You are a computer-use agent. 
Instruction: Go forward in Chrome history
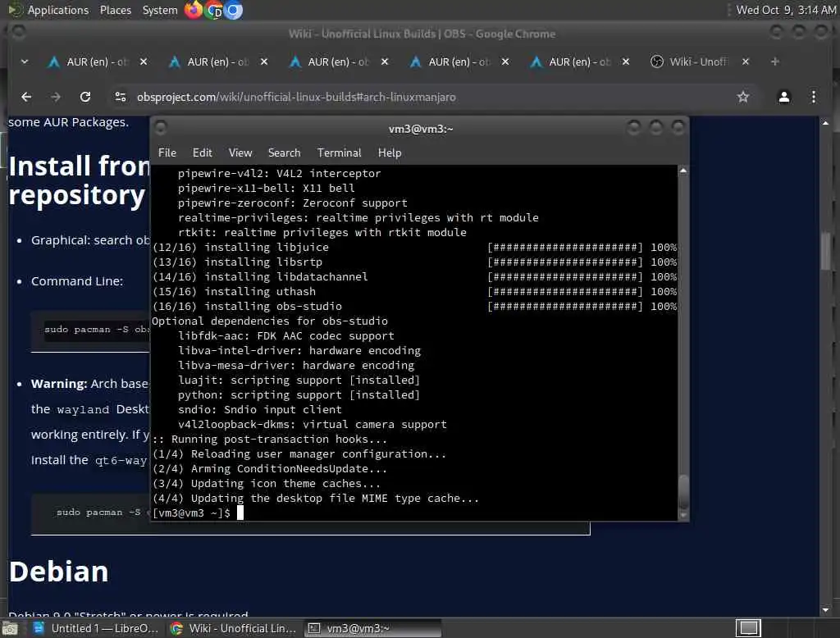[x=56, y=97]
